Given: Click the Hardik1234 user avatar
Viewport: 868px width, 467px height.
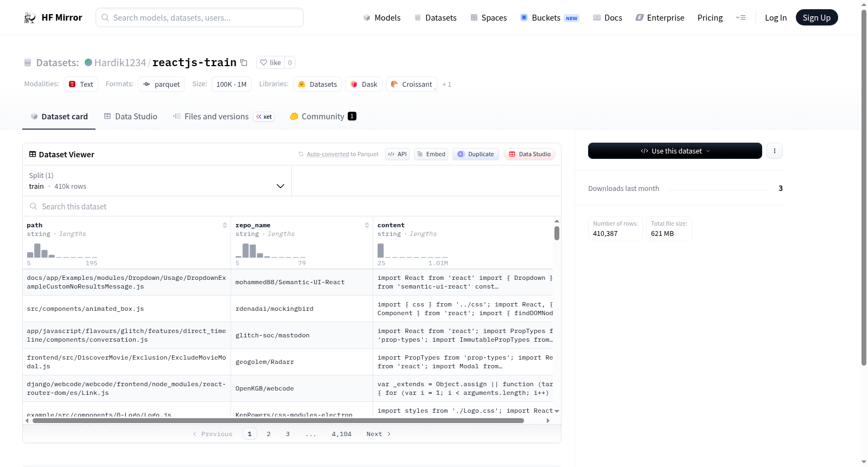Looking at the screenshot, I should pyautogui.click(x=88, y=62).
